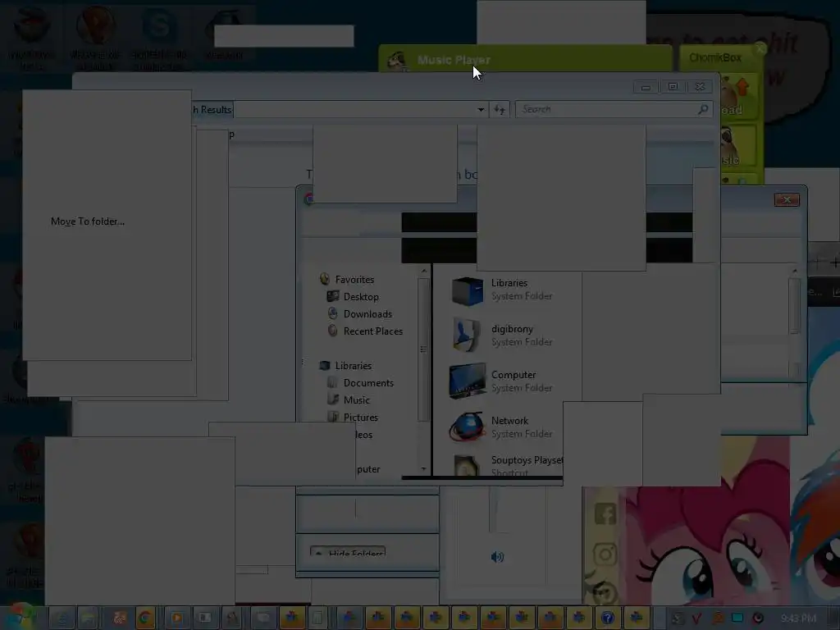840x630 pixels.
Task: Select Documents under Libraries
Action: [361, 382]
